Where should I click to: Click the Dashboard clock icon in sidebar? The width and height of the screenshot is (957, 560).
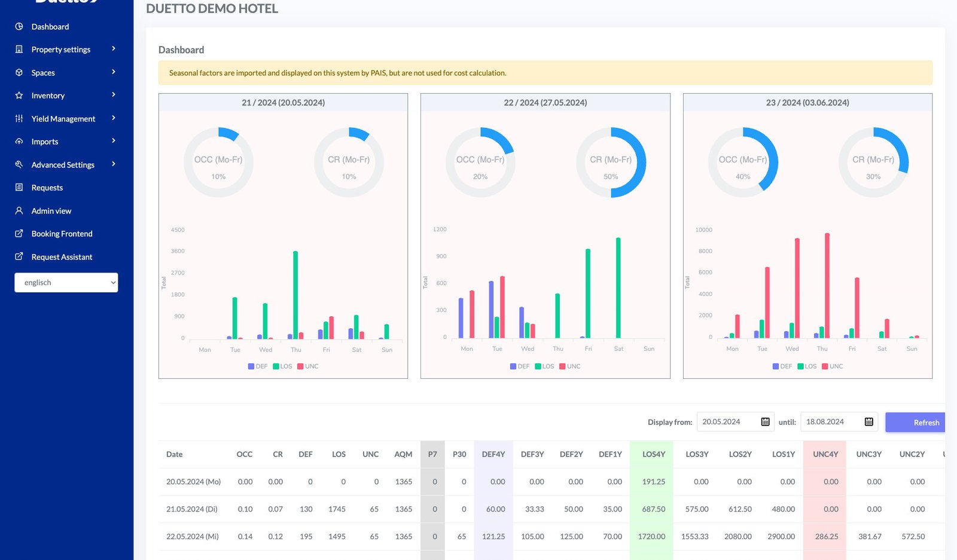[x=19, y=26]
